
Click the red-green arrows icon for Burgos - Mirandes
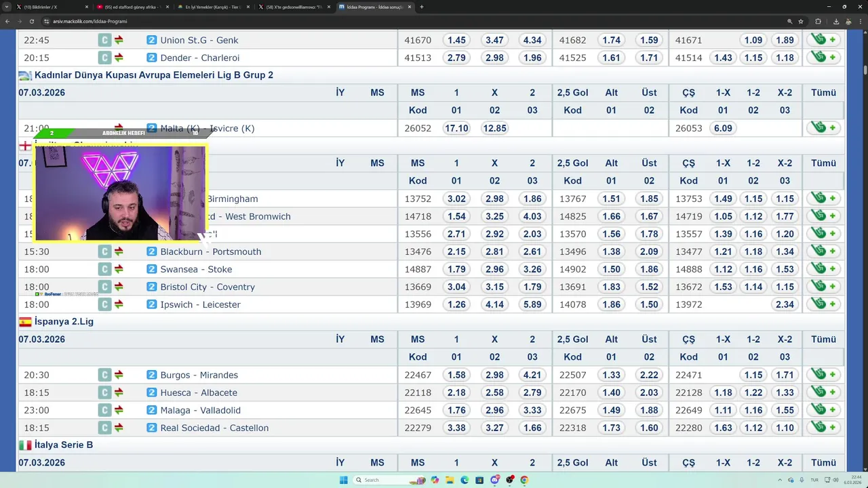coord(119,375)
